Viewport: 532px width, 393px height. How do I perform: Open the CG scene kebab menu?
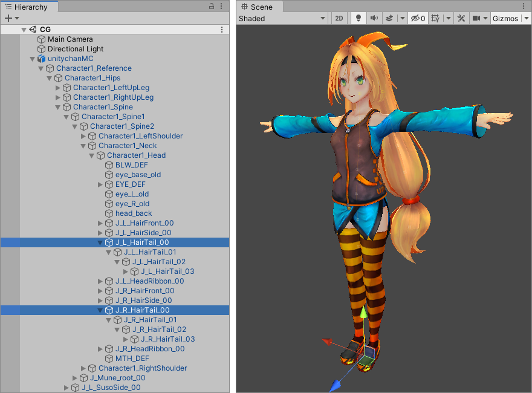pyautogui.click(x=222, y=29)
